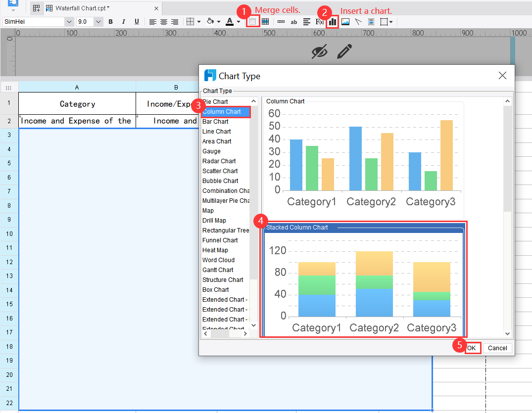Open the font color picker A icon
The width and height of the screenshot is (532, 413).
[229, 21]
